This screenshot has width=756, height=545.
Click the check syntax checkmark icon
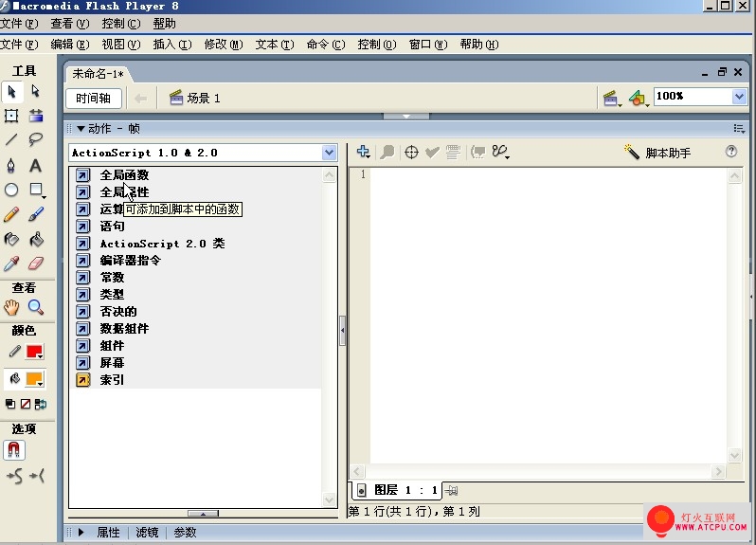click(x=432, y=153)
